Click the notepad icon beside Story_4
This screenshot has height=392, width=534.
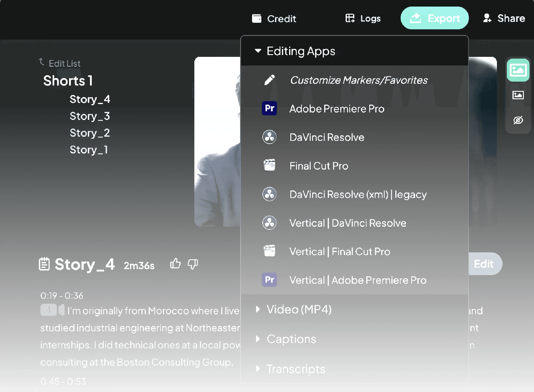[44, 264]
